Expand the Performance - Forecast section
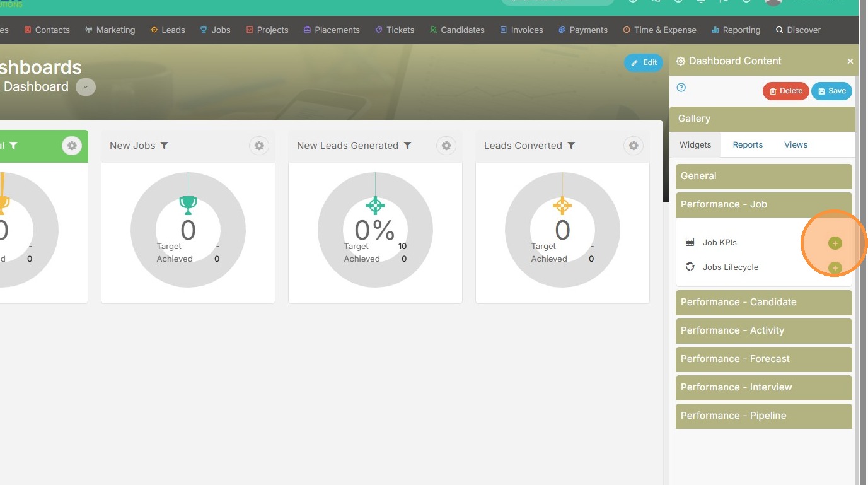868x485 pixels. click(x=764, y=359)
